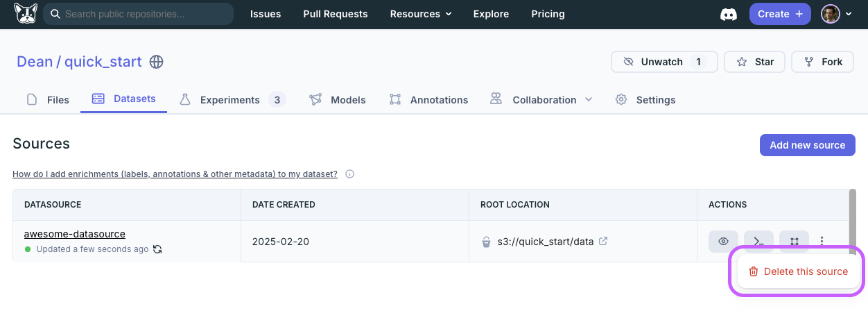Image resolution: width=868 pixels, height=311 pixels.
Task: Preview datasource with the eye icon
Action: 723,242
